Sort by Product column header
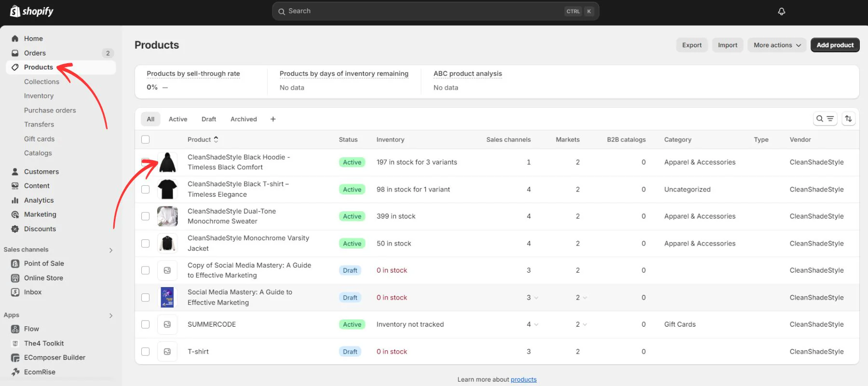The image size is (868, 386). [203, 139]
